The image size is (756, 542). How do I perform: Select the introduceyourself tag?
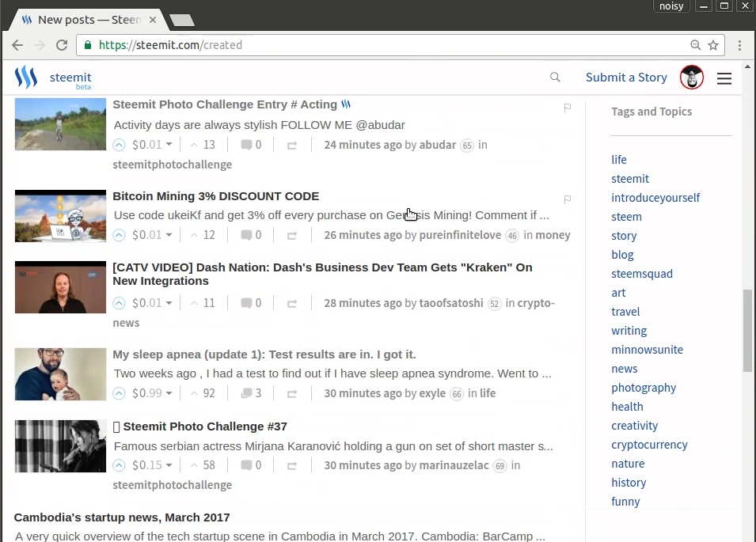point(655,198)
